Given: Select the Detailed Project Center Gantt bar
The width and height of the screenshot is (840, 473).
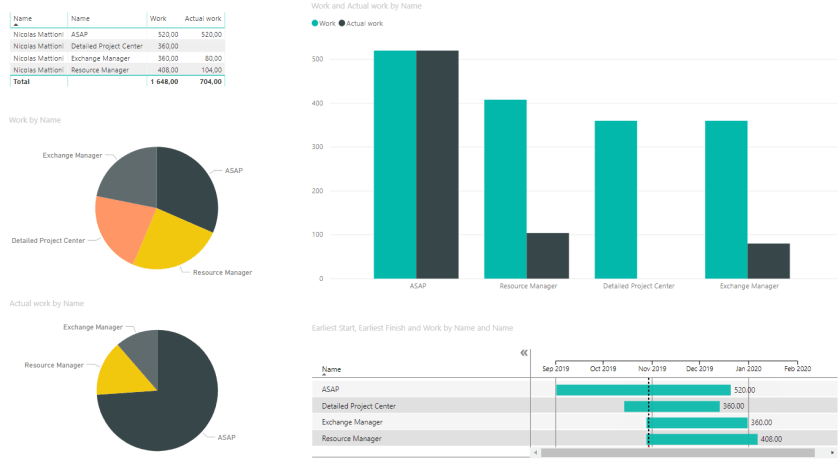Looking at the screenshot, I should pyautogui.click(x=671, y=406).
